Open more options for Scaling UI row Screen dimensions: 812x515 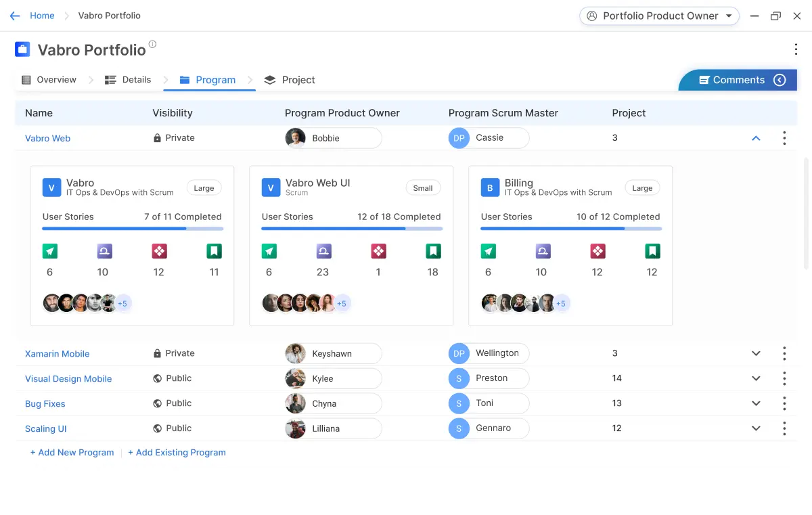(784, 428)
